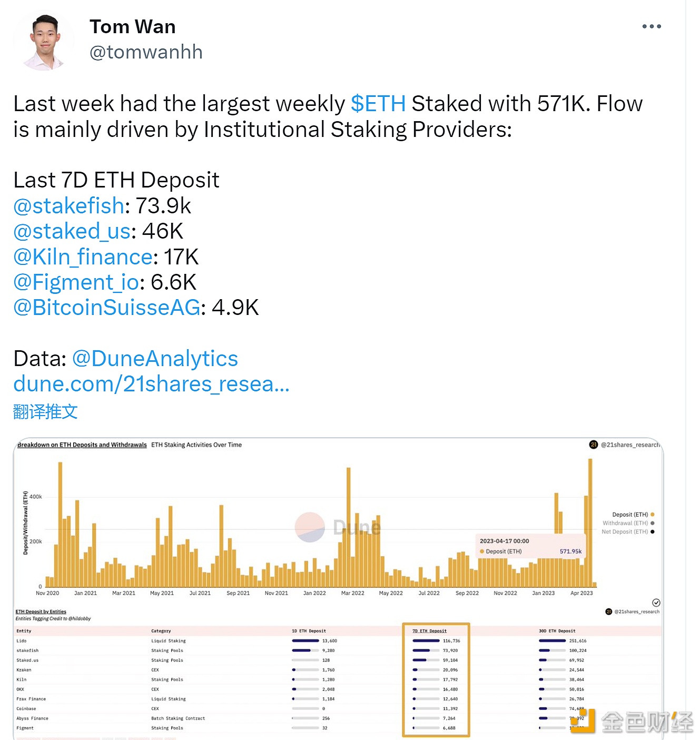Click the Dune watermark logo on chart
The width and height of the screenshot is (700, 740).
coord(310,527)
